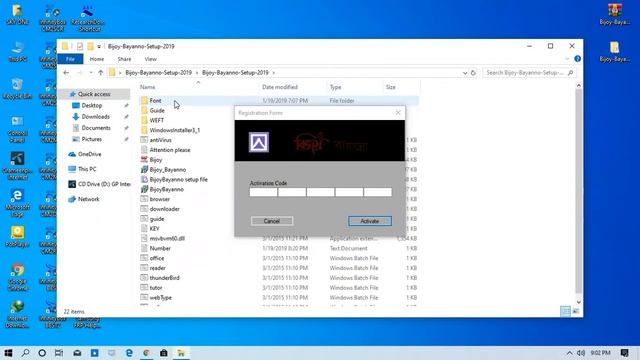
Task: Open Microsoft Store on taskbar
Action: click(x=164, y=353)
